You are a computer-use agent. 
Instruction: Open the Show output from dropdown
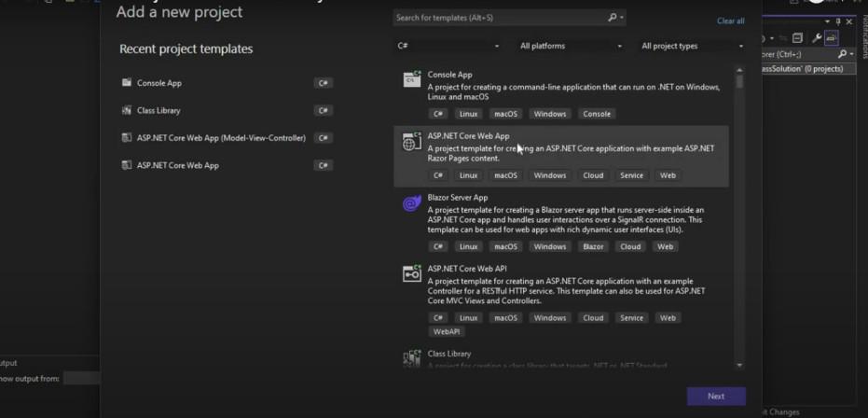pyautogui.click(x=81, y=379)
